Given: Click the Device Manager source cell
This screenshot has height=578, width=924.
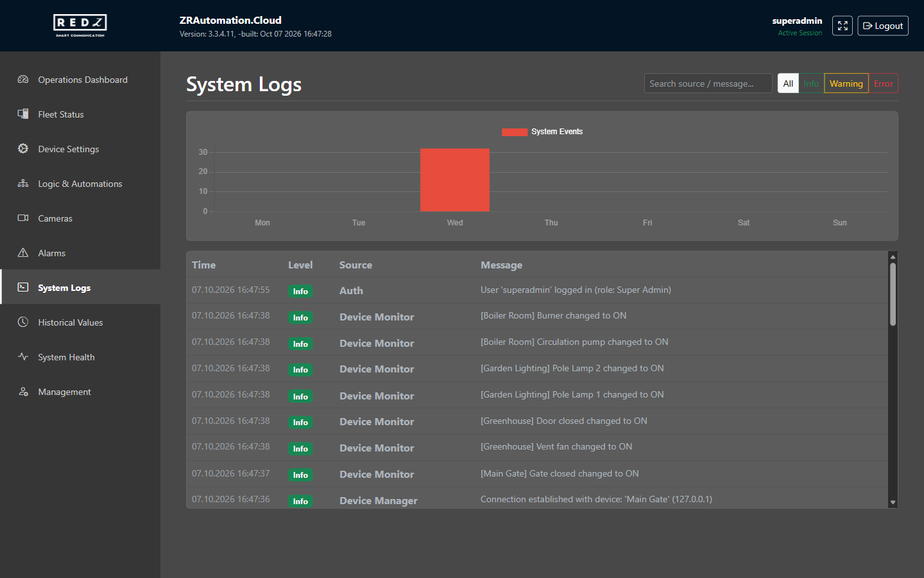Looking at the screenshot, I should tap(379, 500).
